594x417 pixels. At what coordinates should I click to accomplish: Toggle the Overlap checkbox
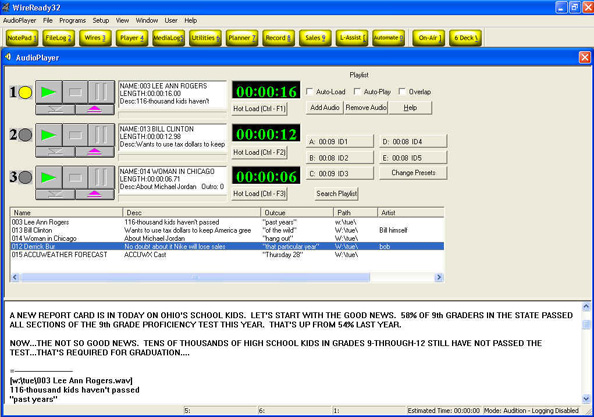click(402, 92)
